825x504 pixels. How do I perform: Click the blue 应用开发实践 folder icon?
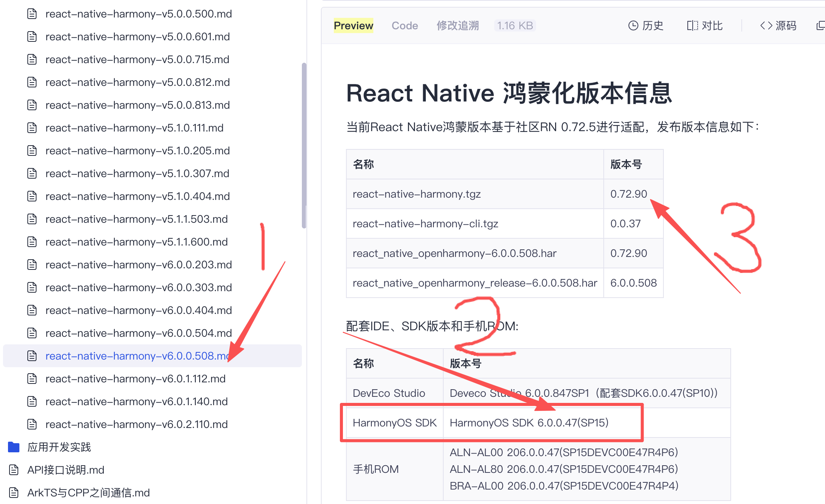point(14,447)
